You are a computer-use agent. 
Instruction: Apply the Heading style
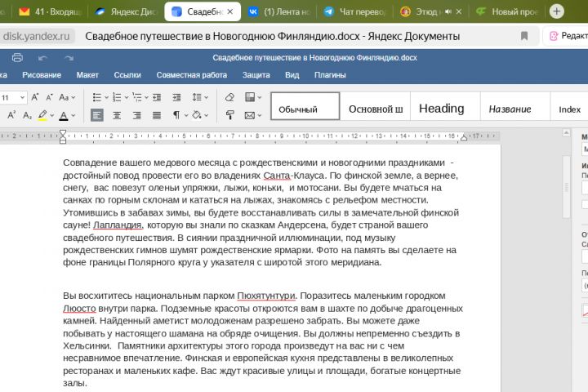click(441, 108)
